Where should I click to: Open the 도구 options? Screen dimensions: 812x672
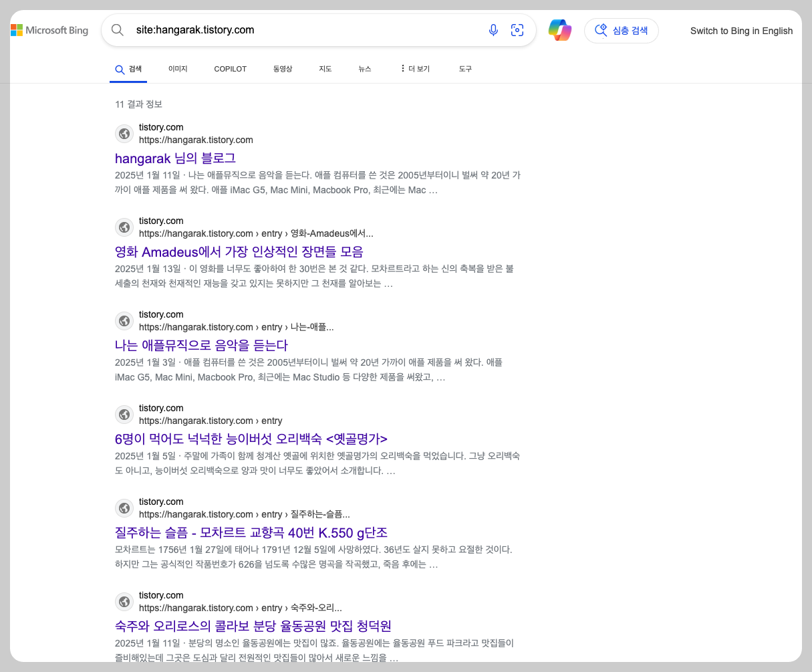[x=466, y=69]
